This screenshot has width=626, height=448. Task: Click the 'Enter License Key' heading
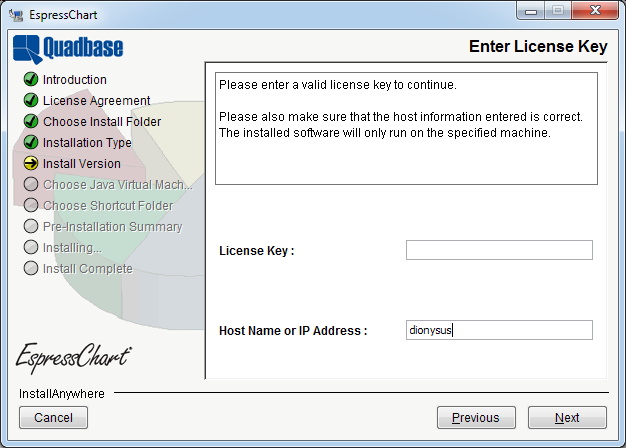(538, 46)
